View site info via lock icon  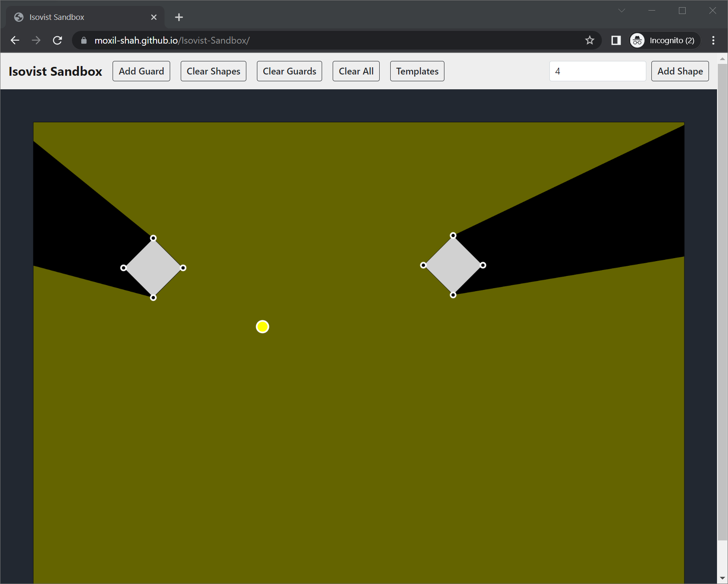click(84, 40)
